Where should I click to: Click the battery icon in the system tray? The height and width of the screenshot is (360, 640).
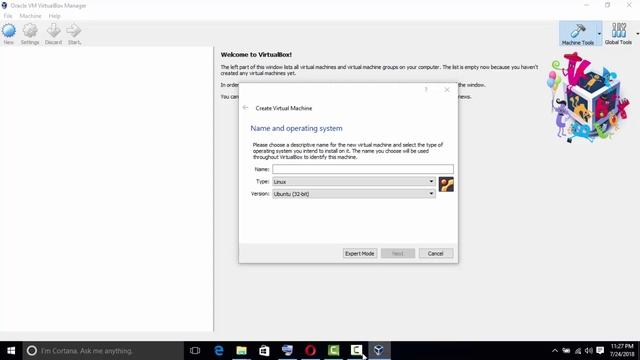click(x=566, y=351)
